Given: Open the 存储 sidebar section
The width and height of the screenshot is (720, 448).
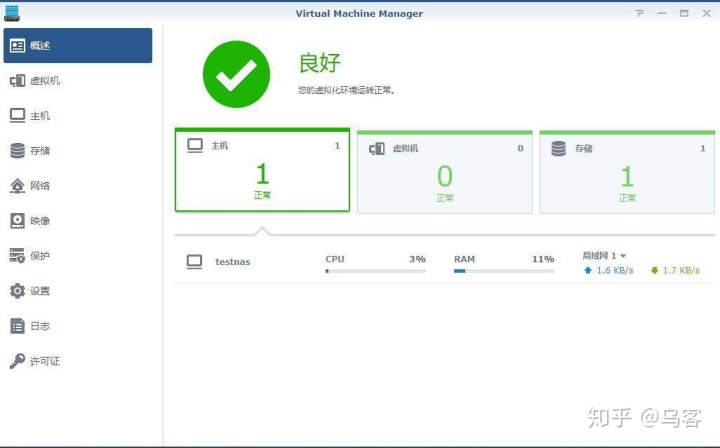Looking at the screenshot, I should [x=78, y=151].
